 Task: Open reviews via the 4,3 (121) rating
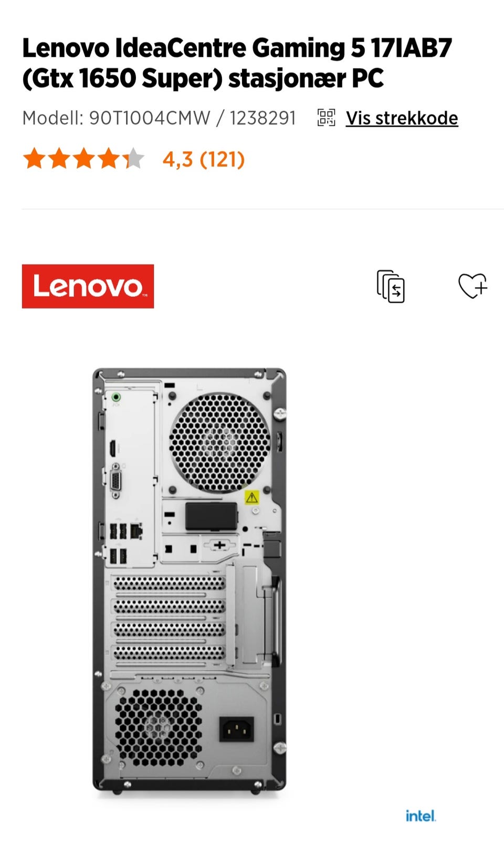click(204, 159)
